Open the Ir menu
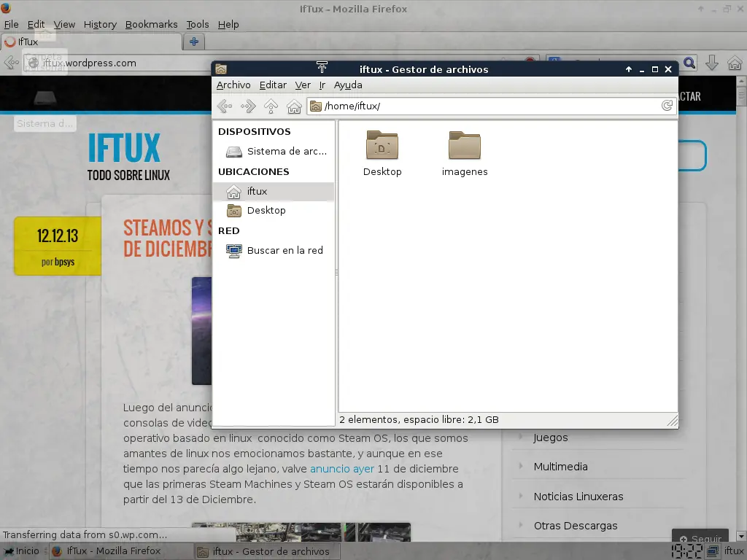747x560 pixels. [x=322, y=85]
